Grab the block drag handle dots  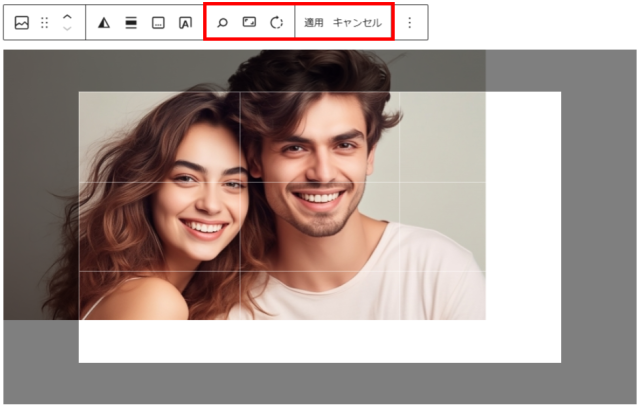44,22
